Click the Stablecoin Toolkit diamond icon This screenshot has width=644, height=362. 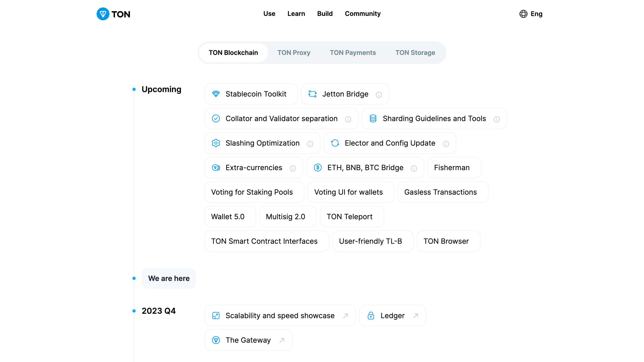click(x=216, y=94)
